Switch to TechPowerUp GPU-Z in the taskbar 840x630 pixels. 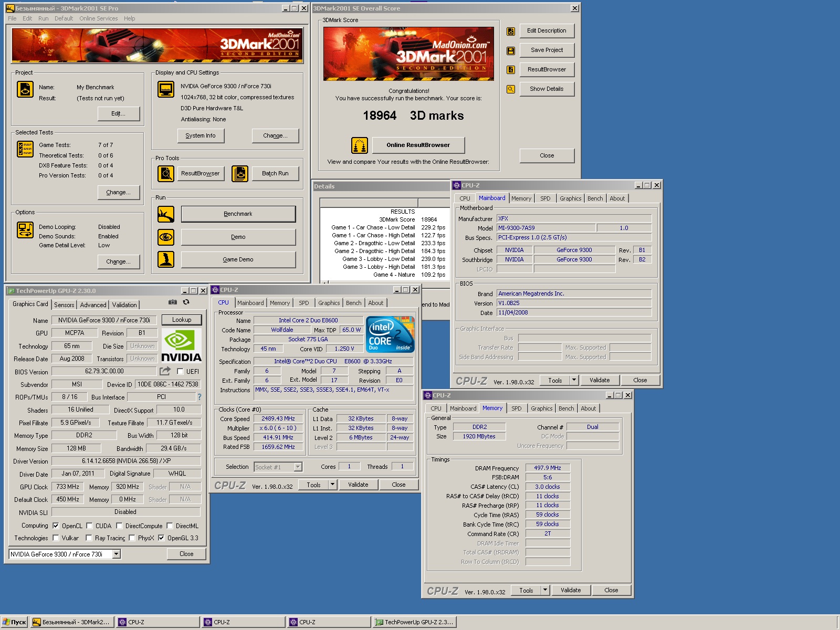click(x=415, y=622)
